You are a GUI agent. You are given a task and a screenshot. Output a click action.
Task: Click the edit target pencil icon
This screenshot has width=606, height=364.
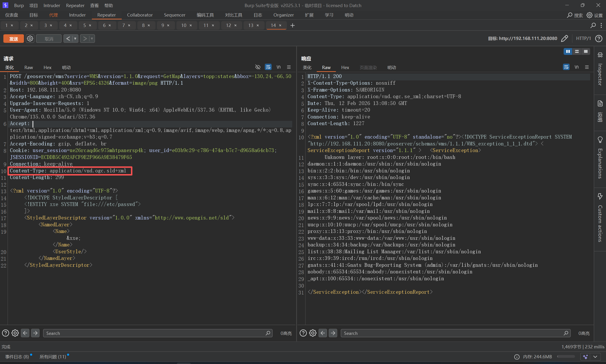(x=564, y=39)
